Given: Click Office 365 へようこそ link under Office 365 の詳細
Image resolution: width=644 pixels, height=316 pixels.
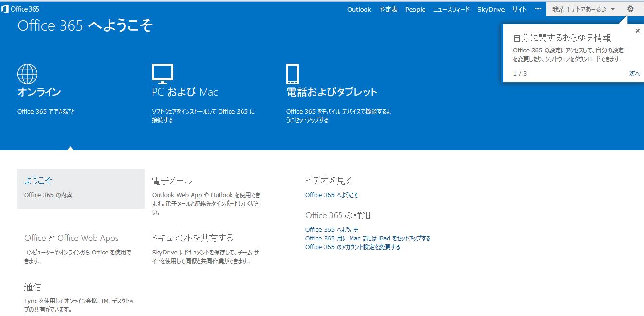Looking at the screenshot, I should (x=332, y=230).
